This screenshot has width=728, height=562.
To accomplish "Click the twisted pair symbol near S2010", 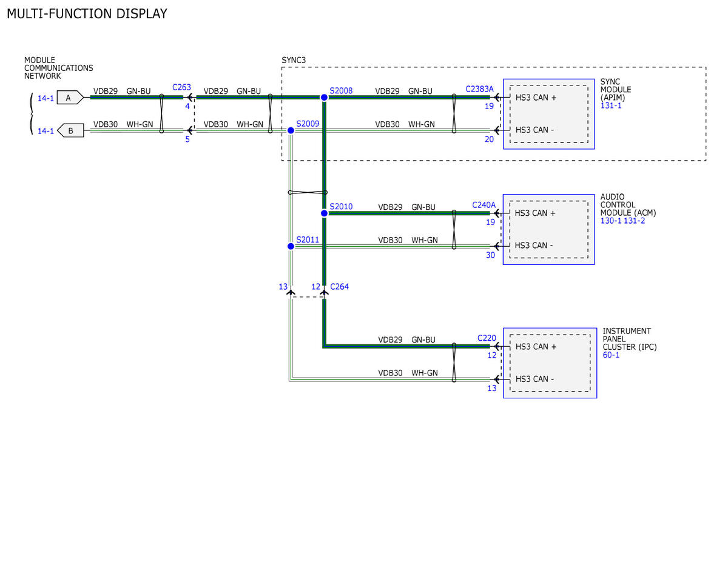I will coord(308,193).
